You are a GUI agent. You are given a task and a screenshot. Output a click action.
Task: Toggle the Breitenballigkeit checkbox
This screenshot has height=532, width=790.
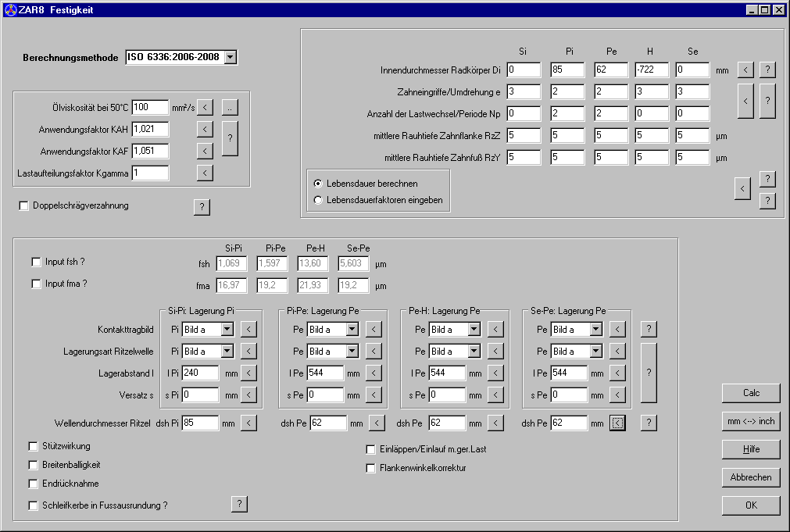(34, 465)
